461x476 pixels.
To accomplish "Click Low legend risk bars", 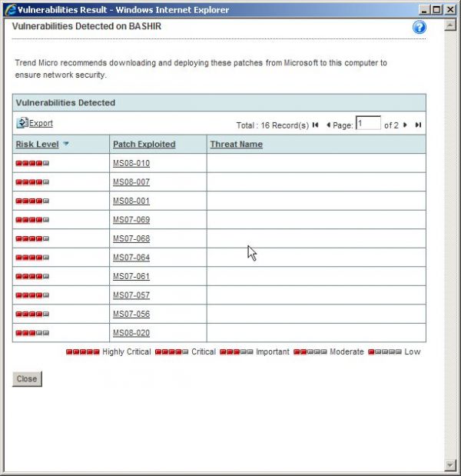I will coord(385,352).
